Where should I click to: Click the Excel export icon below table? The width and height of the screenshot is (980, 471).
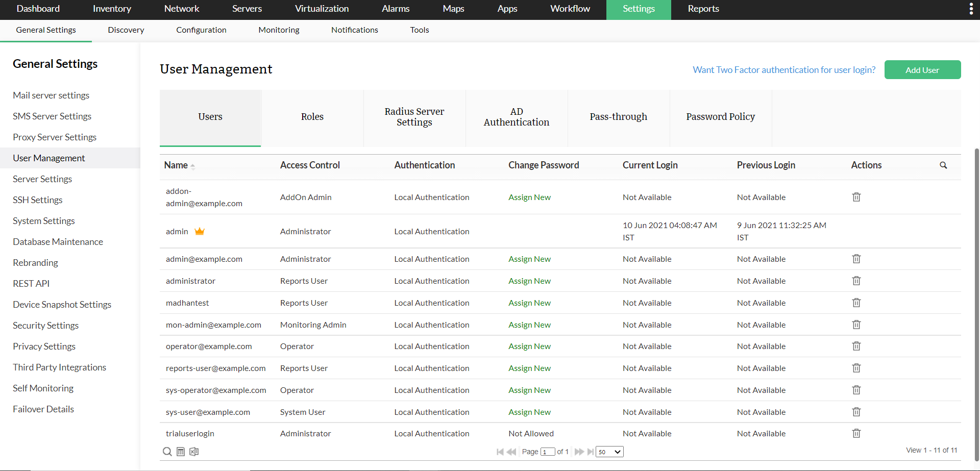[194, 452]
